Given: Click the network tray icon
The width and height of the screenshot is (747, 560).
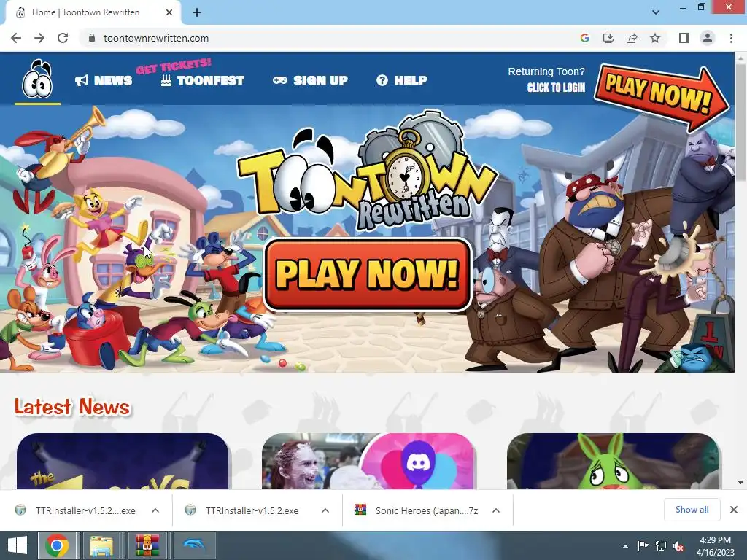Looking at the screenshot, I should tap(661, 545).
